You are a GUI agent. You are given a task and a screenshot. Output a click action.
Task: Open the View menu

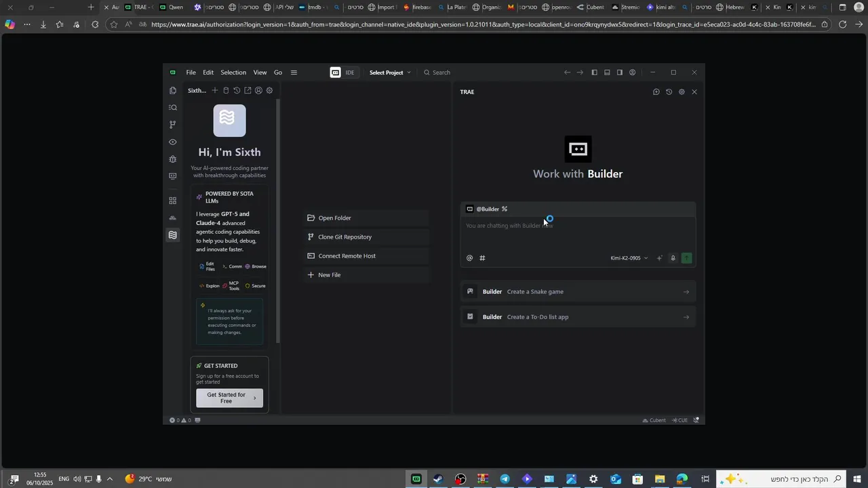tap(260, 73)
